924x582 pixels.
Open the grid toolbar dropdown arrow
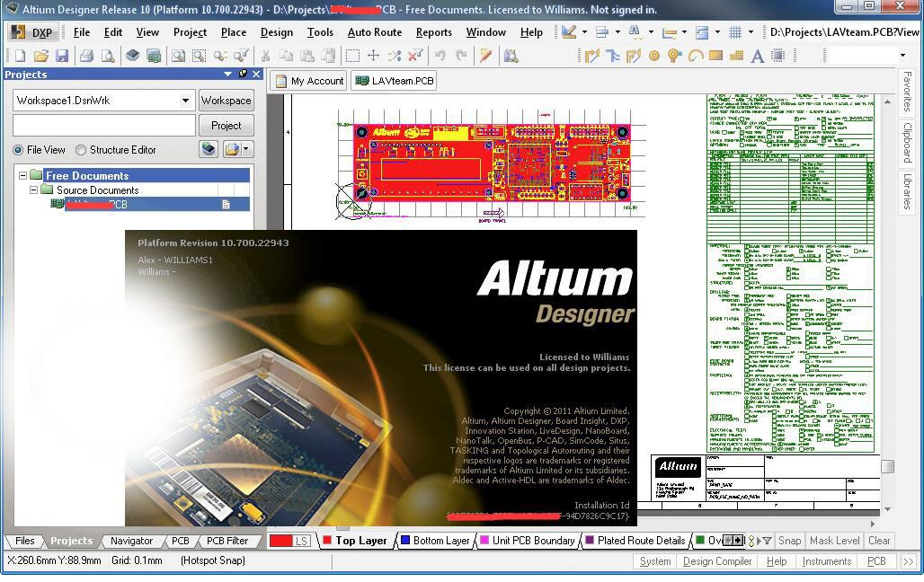[751, 31]
